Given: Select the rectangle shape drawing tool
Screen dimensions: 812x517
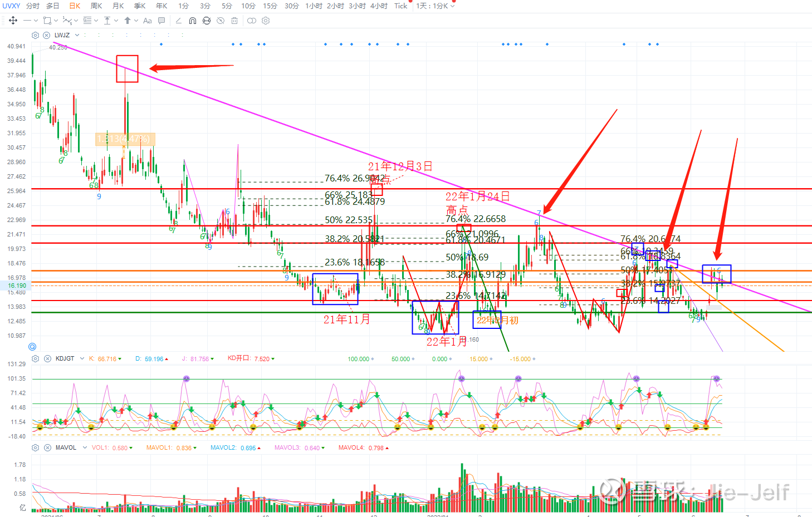Looking at the screenshot, I should pyautogui.click(x=47, y=21).
